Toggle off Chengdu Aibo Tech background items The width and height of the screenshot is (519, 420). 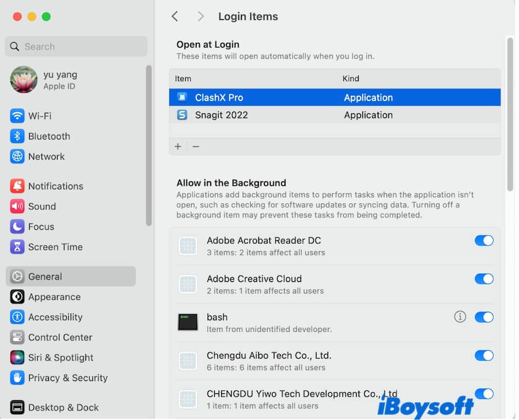(x=484, y=356)
